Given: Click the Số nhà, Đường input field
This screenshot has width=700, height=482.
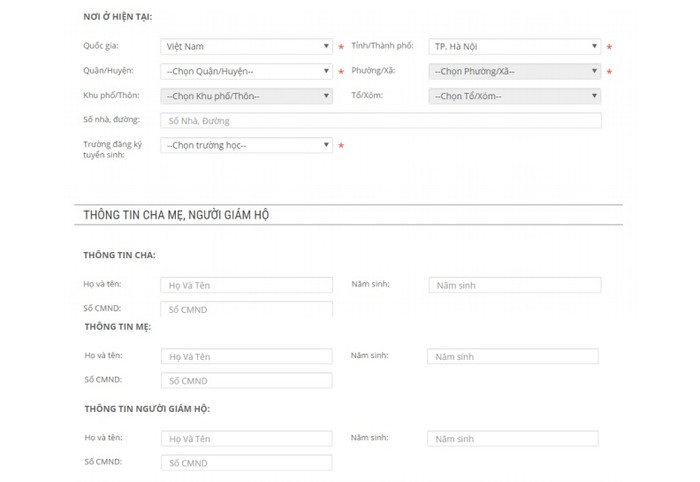Looking at the screenshot, I should click(x=380, y=121).
